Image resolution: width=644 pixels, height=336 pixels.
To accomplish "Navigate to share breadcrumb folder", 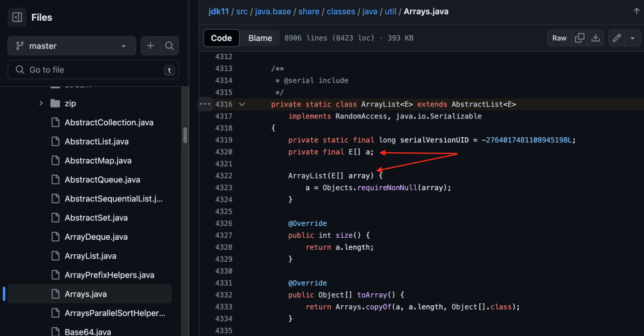I will point(309,11).
